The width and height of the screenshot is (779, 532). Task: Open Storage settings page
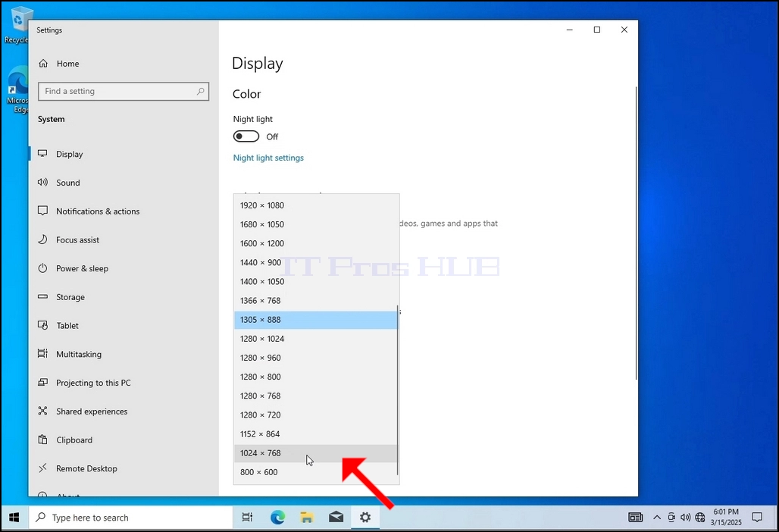70,297
